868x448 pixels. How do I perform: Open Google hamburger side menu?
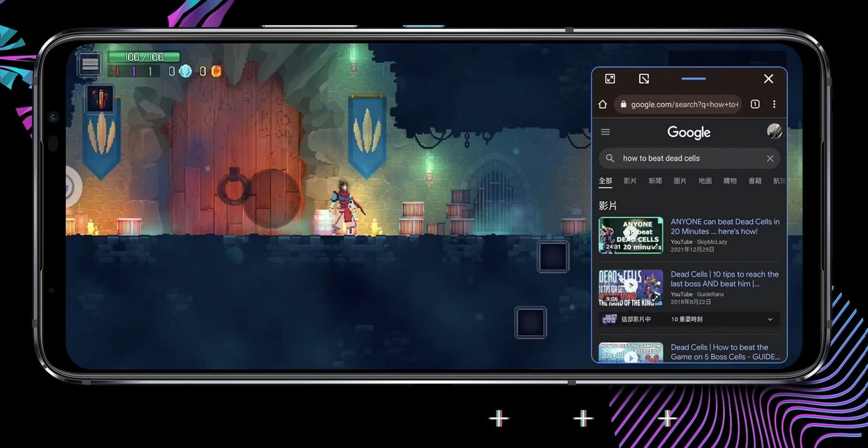click(x=606, y=132)
